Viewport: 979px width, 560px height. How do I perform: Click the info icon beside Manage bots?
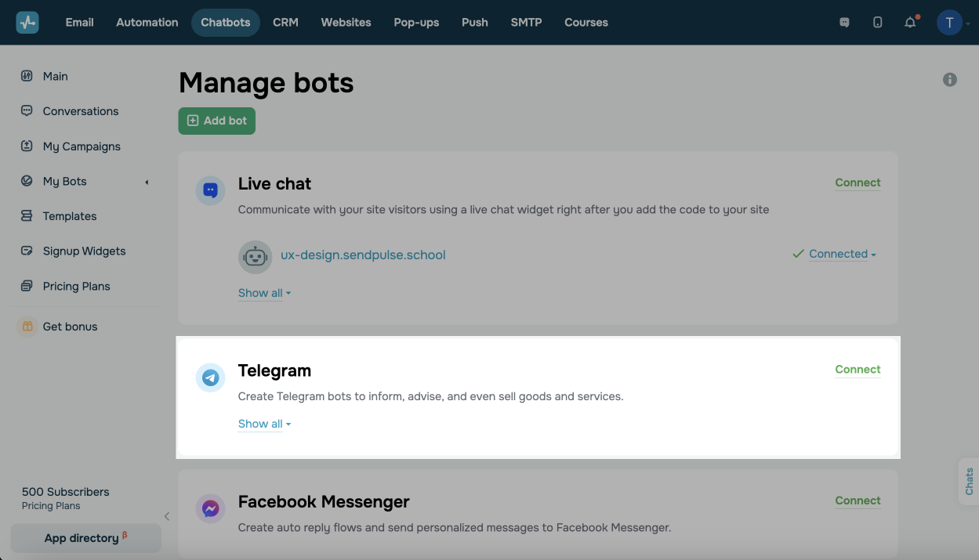(x=950, y=79)
